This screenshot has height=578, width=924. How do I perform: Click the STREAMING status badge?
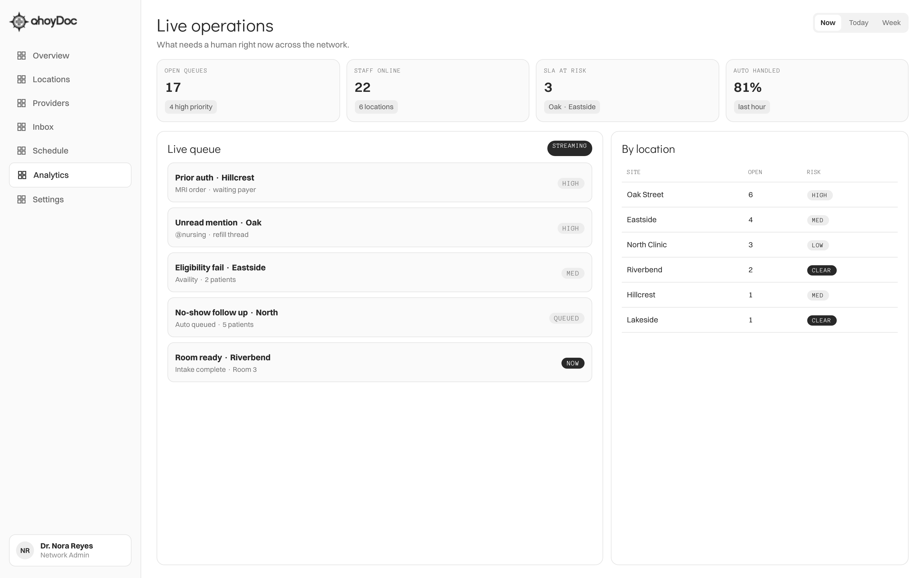tap(569, 148)
